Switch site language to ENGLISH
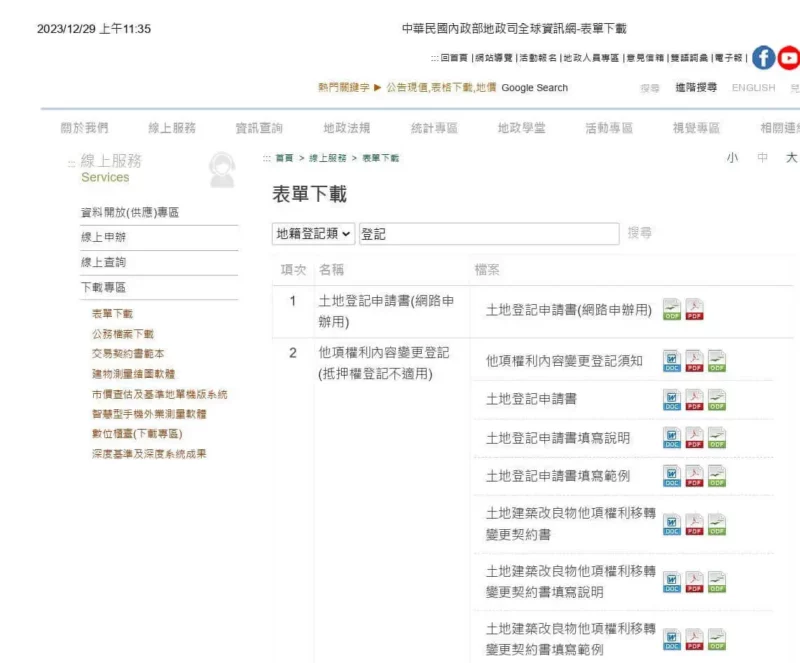 tap(753, 88)
